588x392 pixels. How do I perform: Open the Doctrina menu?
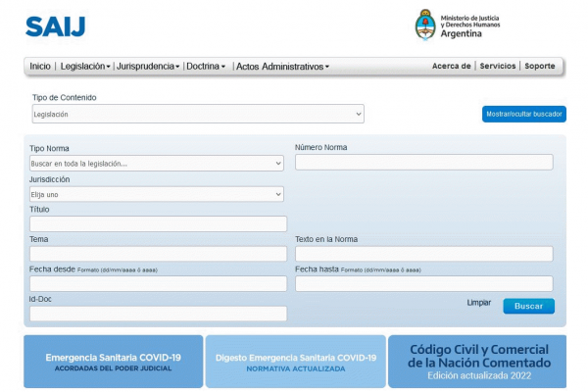point(206,67)
